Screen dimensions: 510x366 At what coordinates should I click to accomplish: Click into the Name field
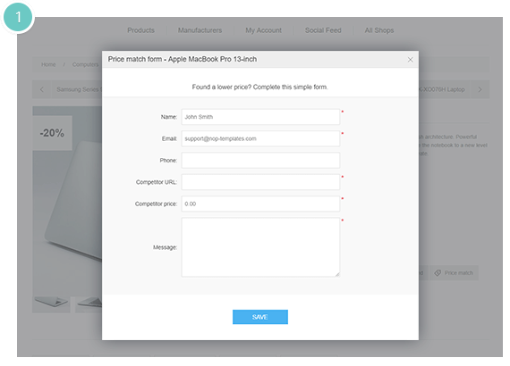coord(260,117)
